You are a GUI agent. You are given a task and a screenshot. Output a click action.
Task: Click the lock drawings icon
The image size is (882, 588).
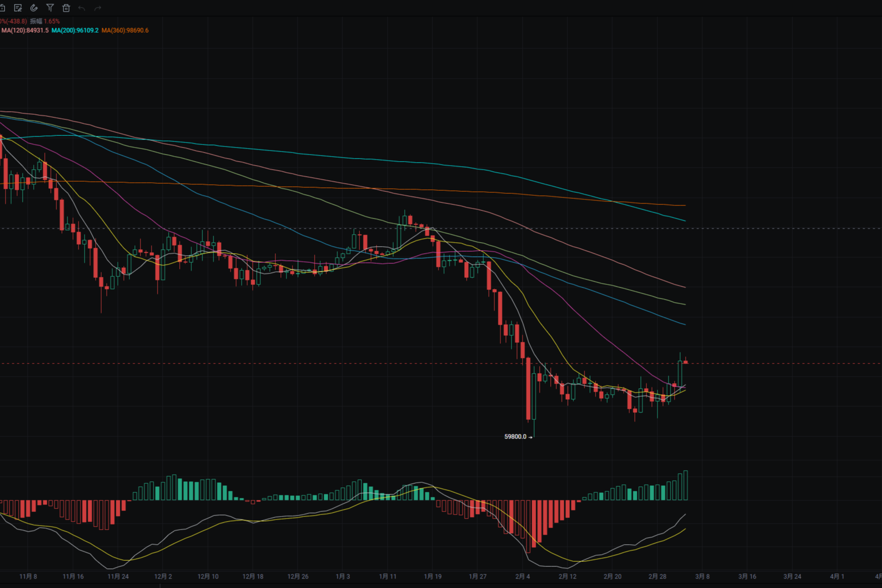pos(2,8)
